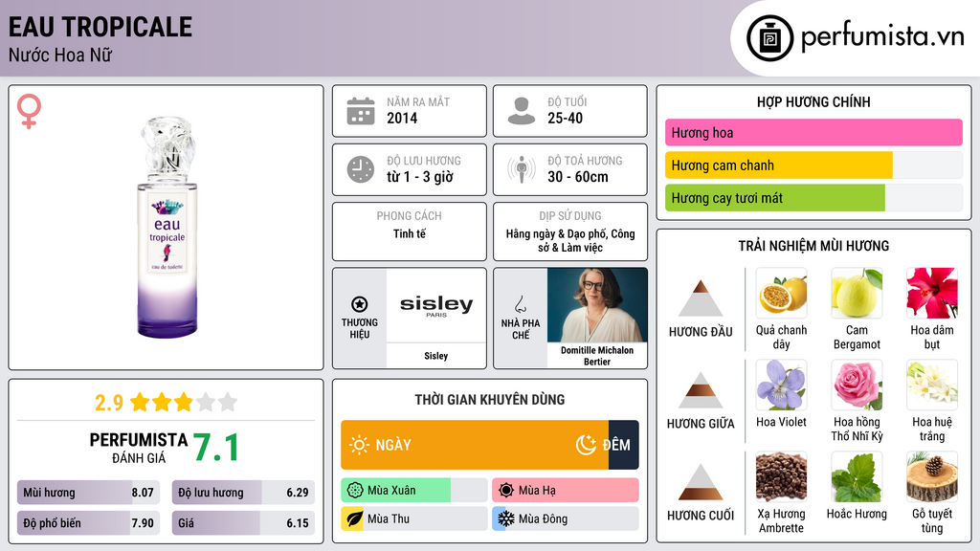Click the Độ phổ biến 7.90 rating bar
This screenshot has width=980, height=551.
88,523
